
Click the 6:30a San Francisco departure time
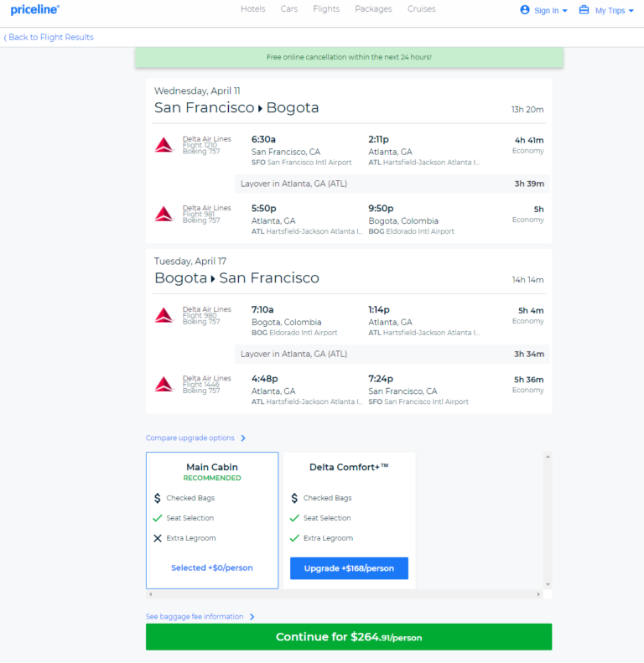263,139
